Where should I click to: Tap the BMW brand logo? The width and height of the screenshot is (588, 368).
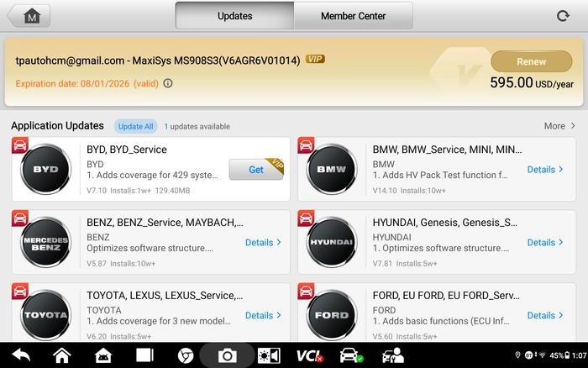[x=332, y=169]
